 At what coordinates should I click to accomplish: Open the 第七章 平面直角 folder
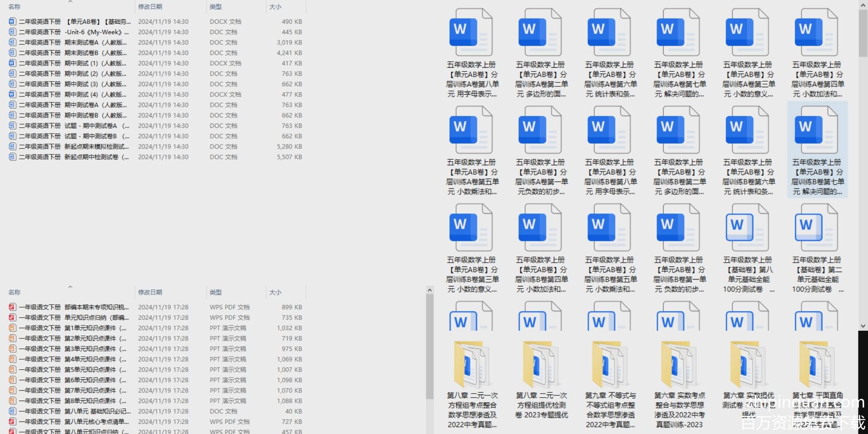[x=817, y=365]
